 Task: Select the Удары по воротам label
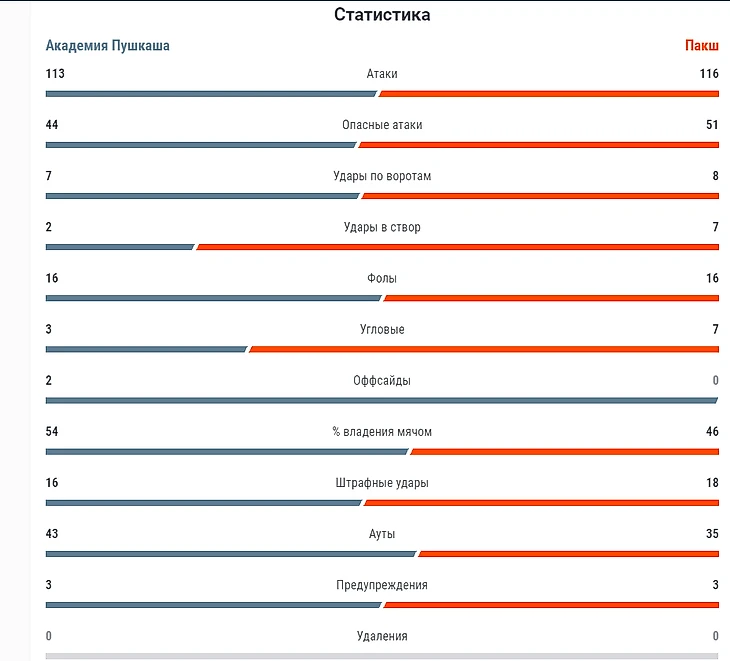pyautogui.click(x=382, y=176)
